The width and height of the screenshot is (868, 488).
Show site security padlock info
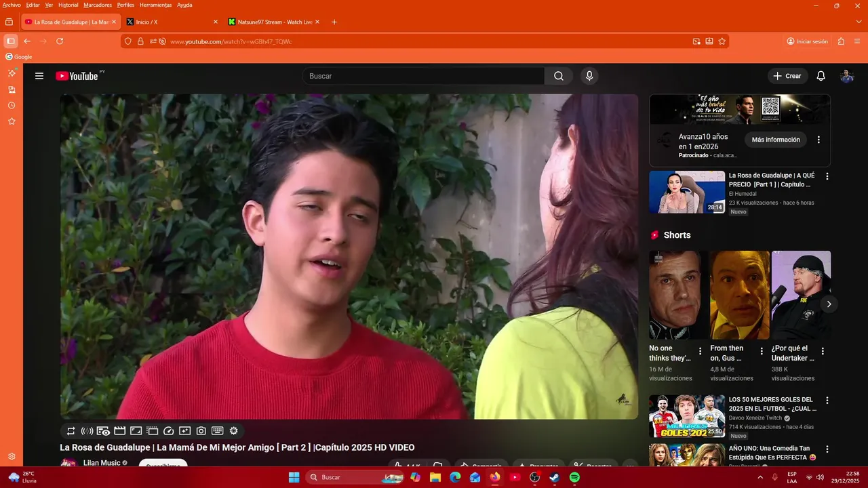[x=141, y=41]
